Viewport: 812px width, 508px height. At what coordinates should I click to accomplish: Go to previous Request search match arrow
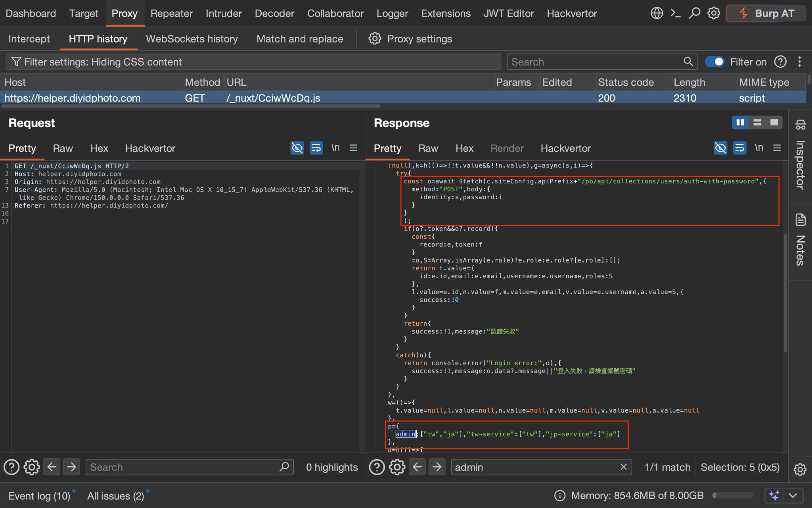(52, 467)
